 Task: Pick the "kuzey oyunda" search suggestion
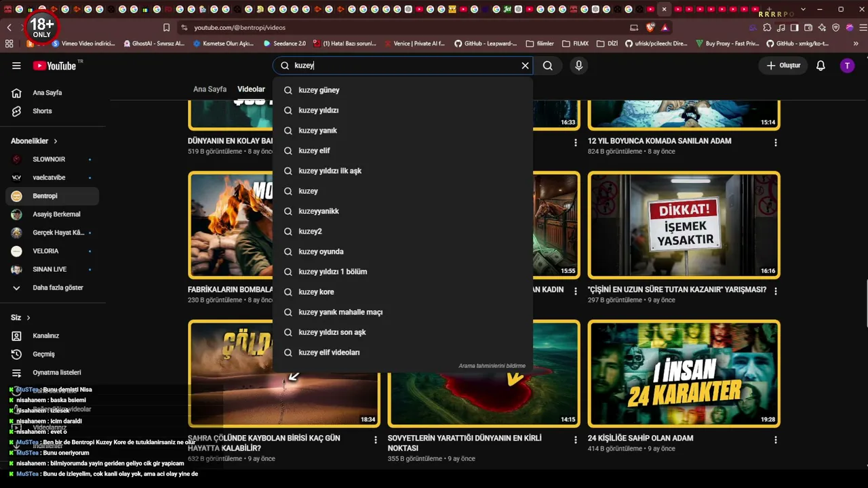[403, 251]
